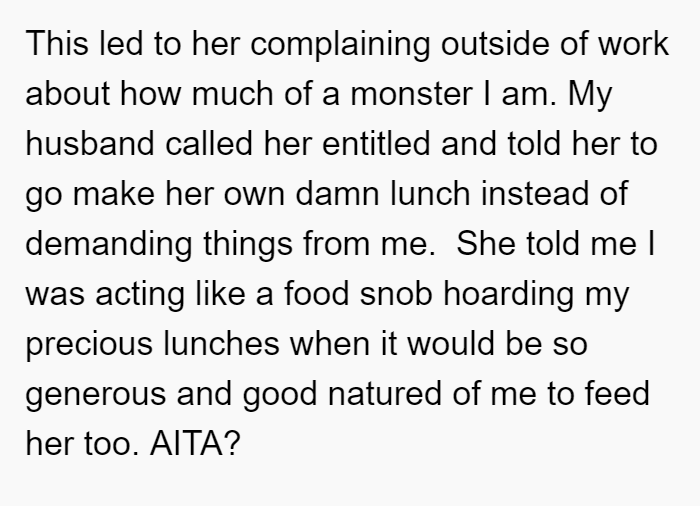
Task: Click the text "AITA?" at paragraph end
Action: 195,443
